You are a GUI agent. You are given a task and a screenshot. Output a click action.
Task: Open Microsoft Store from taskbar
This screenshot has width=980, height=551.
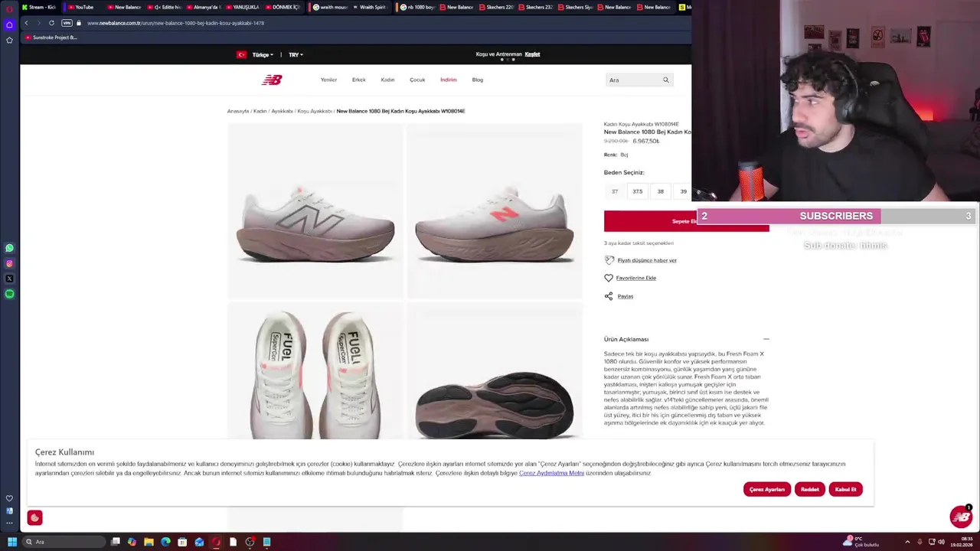click(182, 542)
